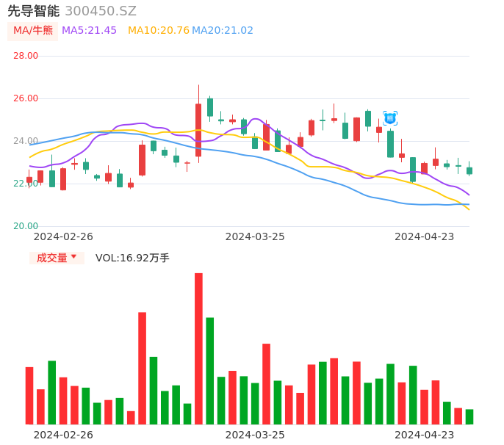The width and height of the screenshot is (504, 445).
Task: Click the 28.00 price axis label
Action: 26,56
